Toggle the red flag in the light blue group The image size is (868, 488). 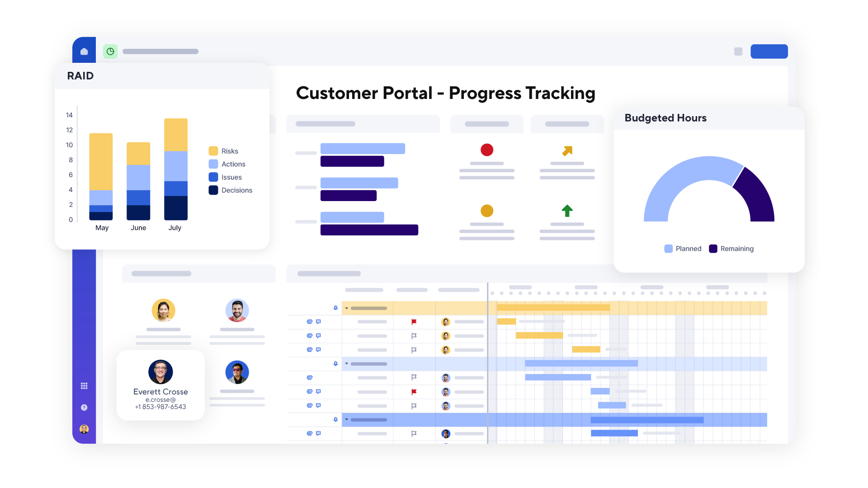click(414, 392)
